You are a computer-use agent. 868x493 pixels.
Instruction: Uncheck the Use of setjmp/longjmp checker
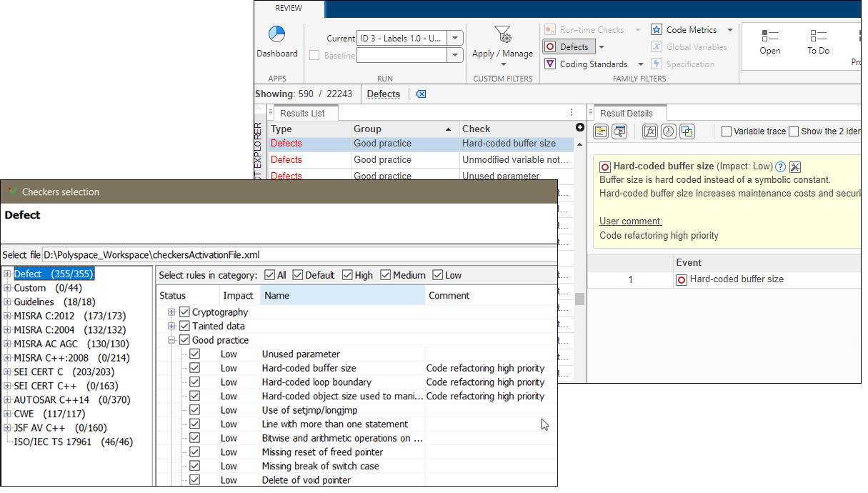click(x=194, y=410)
